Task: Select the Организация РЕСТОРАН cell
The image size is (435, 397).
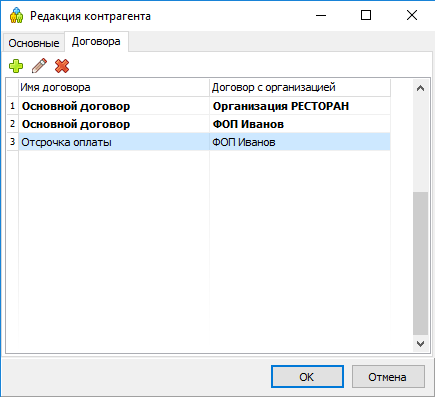Action: click(300, 106)
